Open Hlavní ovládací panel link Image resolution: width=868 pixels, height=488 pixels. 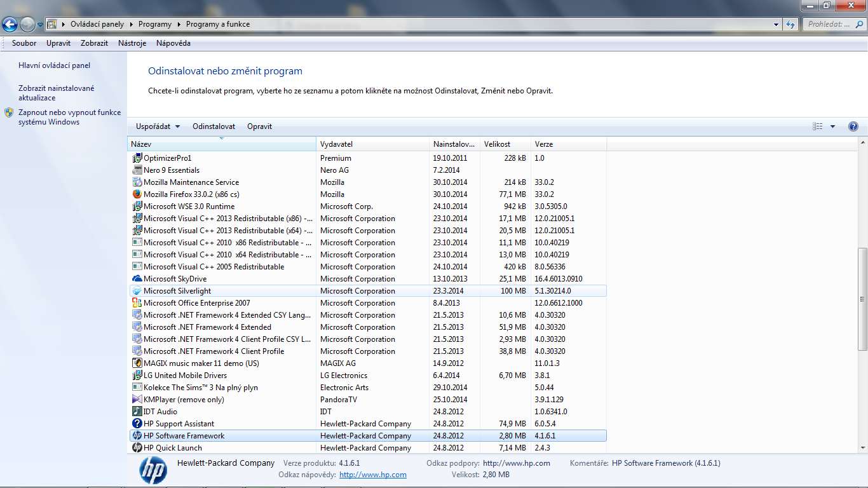tap(55, 65)
